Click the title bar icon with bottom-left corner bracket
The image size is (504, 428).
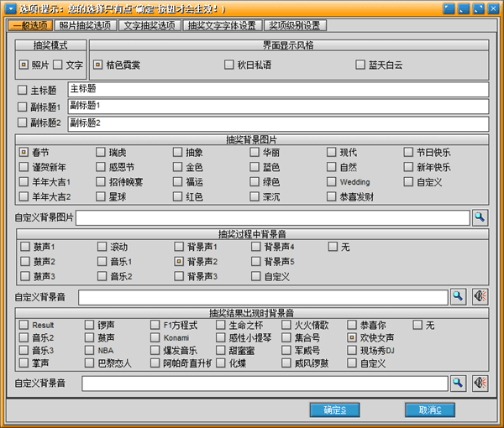[x=463, y=8]
